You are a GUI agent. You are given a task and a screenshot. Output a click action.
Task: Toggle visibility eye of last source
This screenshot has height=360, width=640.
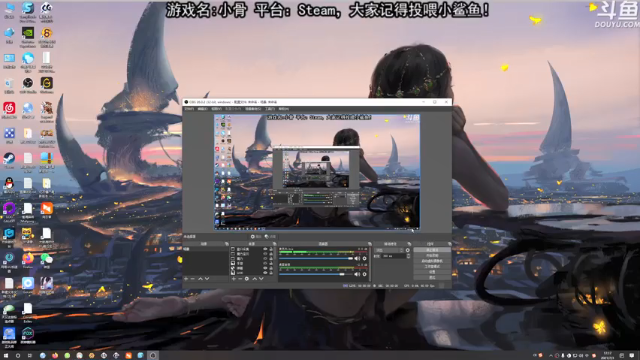coord(265,273)
